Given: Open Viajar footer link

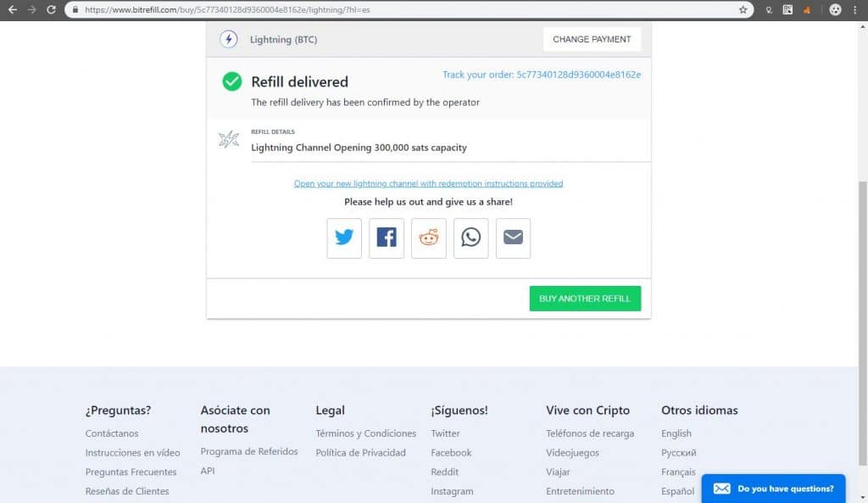Looking at the screenshot, I should click(558, 472).
